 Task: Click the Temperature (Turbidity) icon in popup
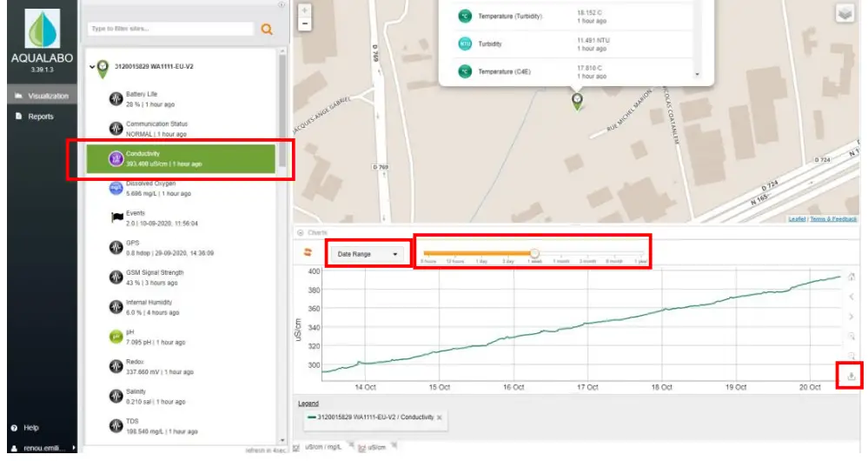pos(465,16)
